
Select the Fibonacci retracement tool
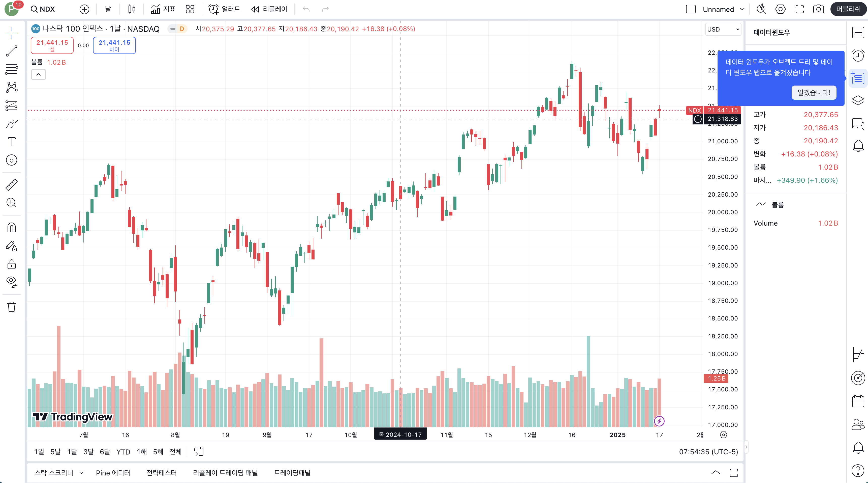click(11, 69)
